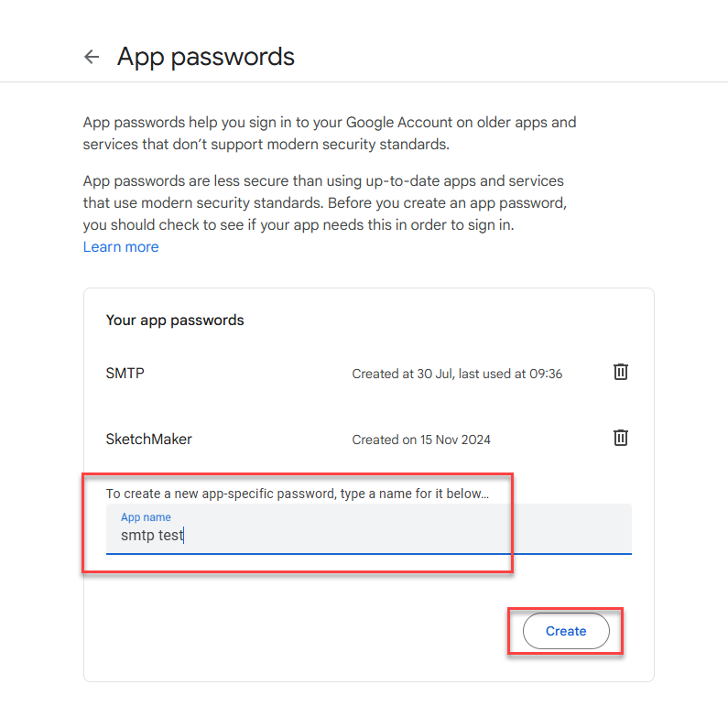Click the 'App passwords' page title

click(x=206, y=57)
